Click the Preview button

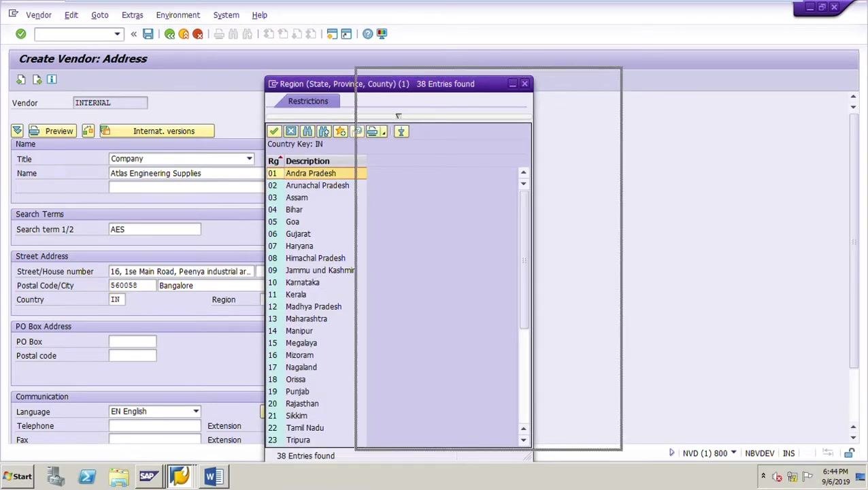click(x=52, y=131)
